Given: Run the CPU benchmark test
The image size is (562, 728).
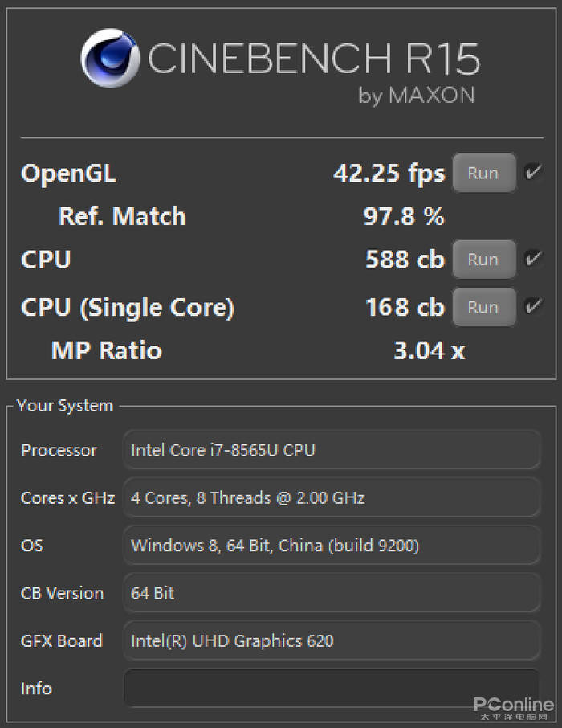Looking at the screenshot, I should click(483, 260).
